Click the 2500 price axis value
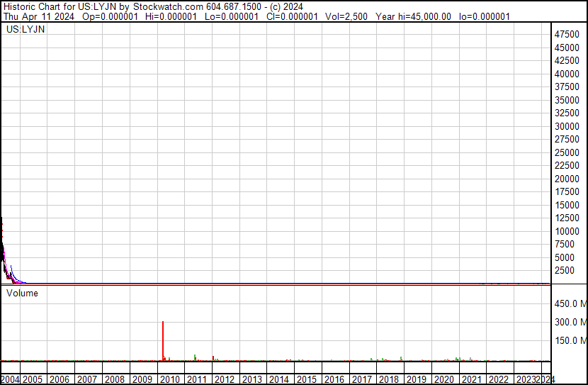This screenshot has height=385, width=588. click(565, 271)
